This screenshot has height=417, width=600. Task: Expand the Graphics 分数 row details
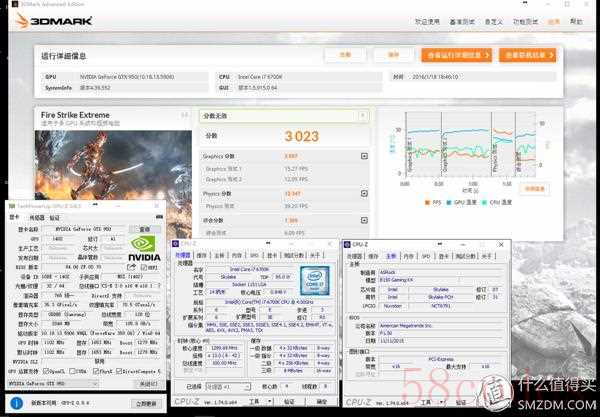pos(364,156)
